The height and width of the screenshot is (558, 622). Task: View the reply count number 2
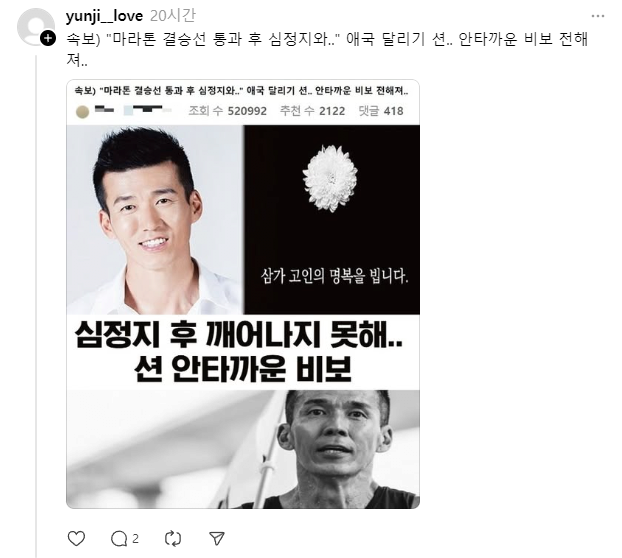point(135,539)
